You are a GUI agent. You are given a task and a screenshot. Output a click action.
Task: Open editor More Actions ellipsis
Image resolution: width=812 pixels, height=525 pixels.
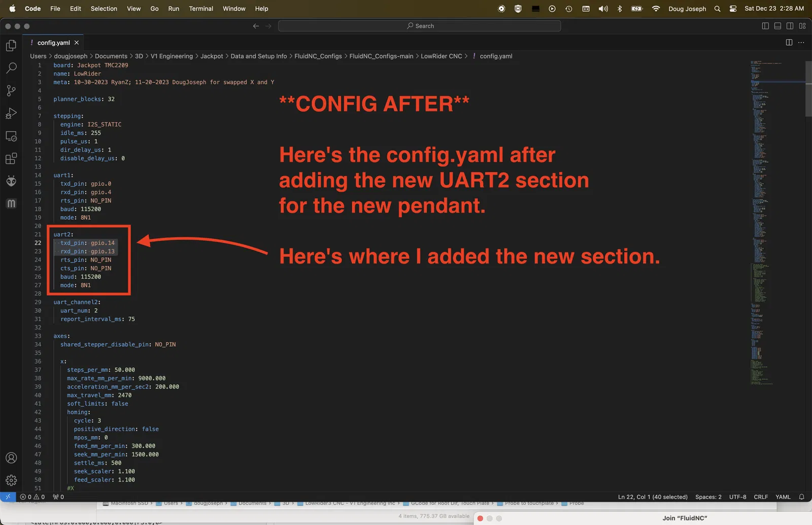click(x=801, y=43)
